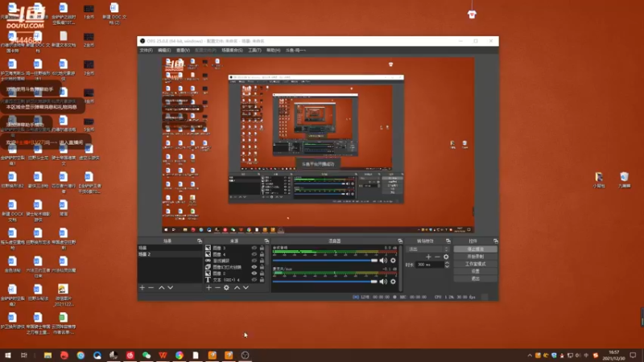This screenshot has width=644, height=362.
Task: Toggle visibility of source 图像 4
Action: click(254, 254)
